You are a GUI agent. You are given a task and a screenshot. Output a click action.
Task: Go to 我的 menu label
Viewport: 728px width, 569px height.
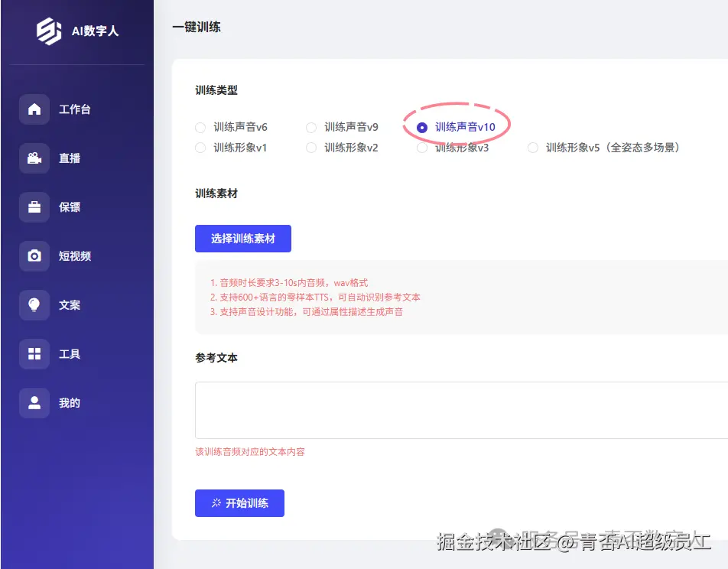(70, 403)
